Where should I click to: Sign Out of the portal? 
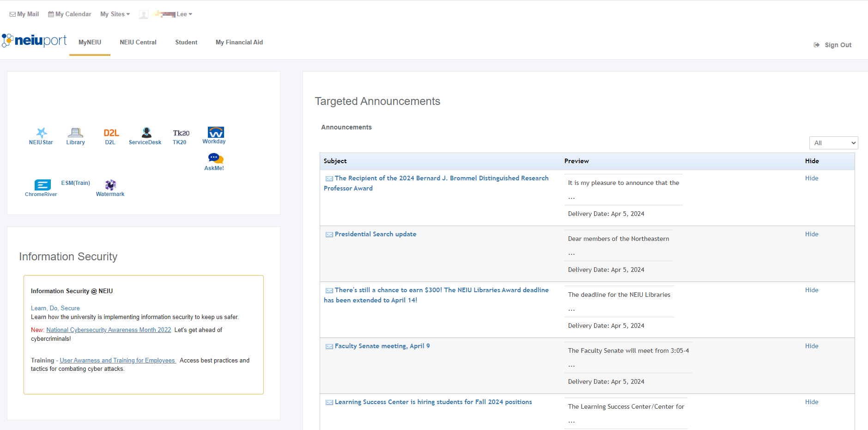point(832,45)
